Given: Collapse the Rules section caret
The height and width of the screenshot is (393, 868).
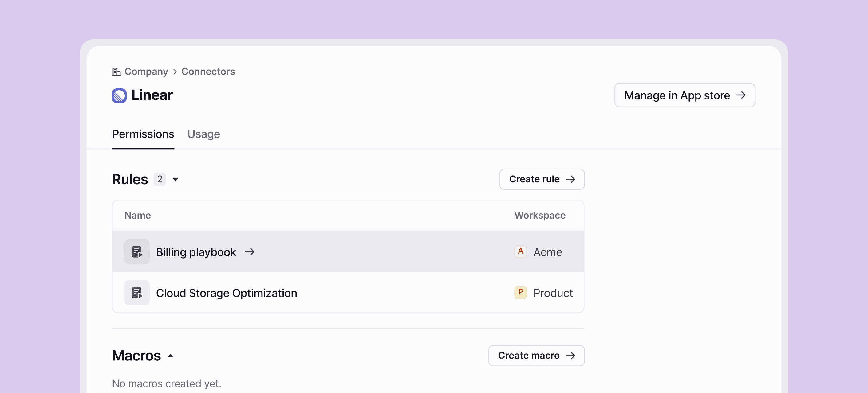Looking at the screenshot, I should pyautogui.click(x=175, y=179).
